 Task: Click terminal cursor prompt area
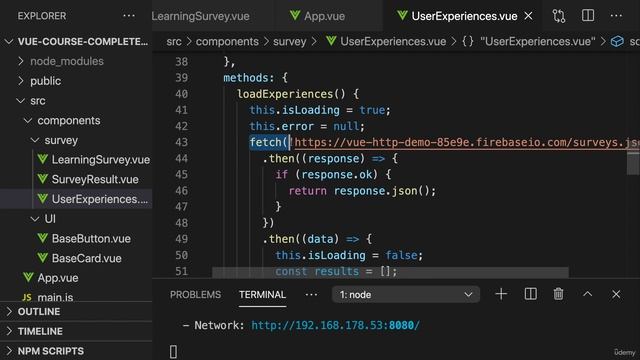[x=173, y=351]
